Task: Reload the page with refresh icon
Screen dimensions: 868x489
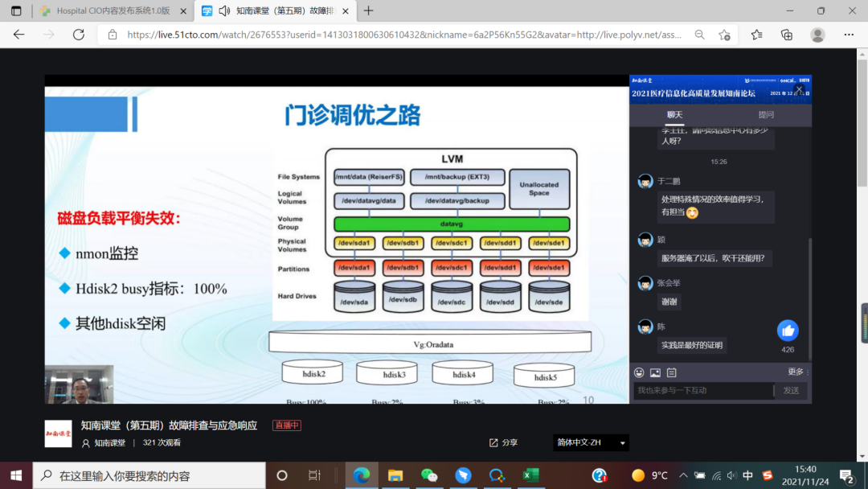Action: coord(79,35)
